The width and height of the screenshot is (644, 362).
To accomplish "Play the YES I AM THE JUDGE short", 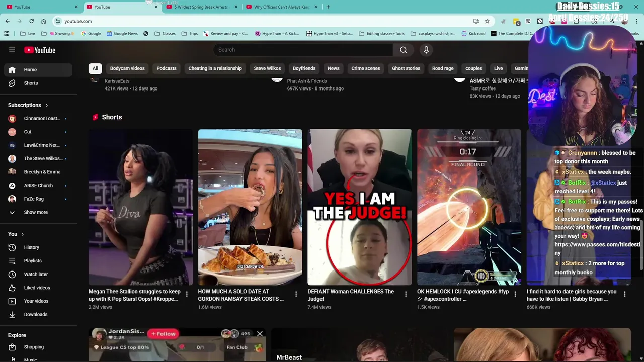I will pos(360,207).
